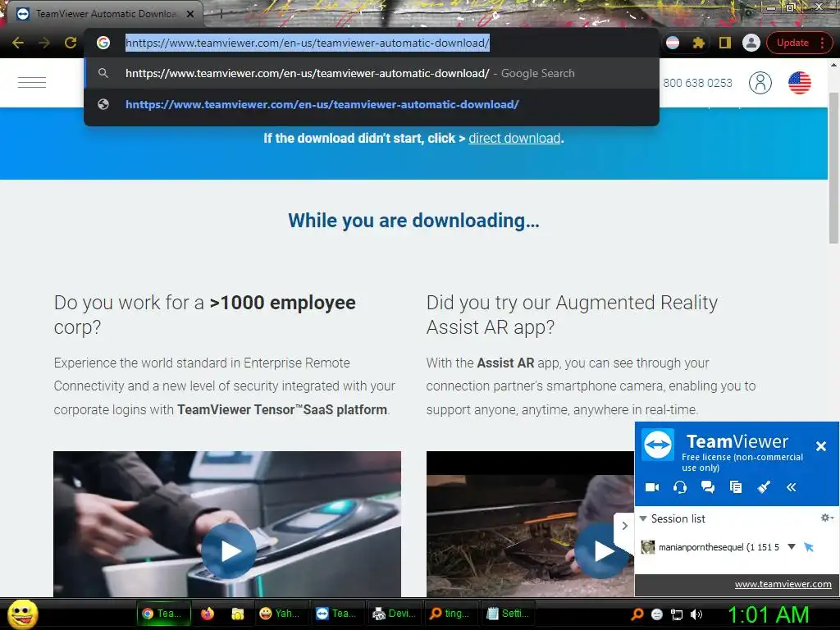The height and width of the screenshot is (630, 840).
Task: Go back with the browser back arrow
Action: 18,43
